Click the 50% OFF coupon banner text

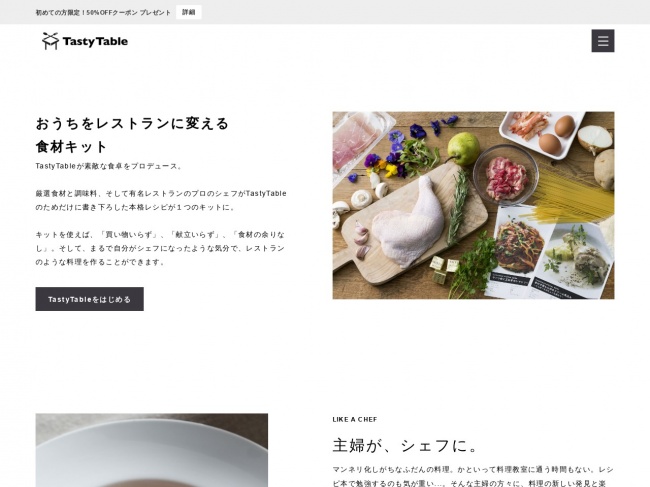point(103,12)
